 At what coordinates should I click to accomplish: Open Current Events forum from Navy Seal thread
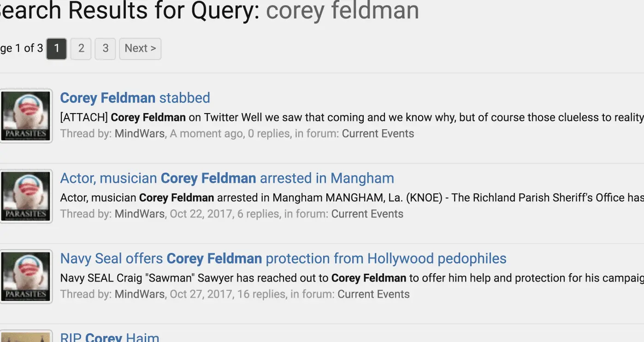click(x=373, y=294)
